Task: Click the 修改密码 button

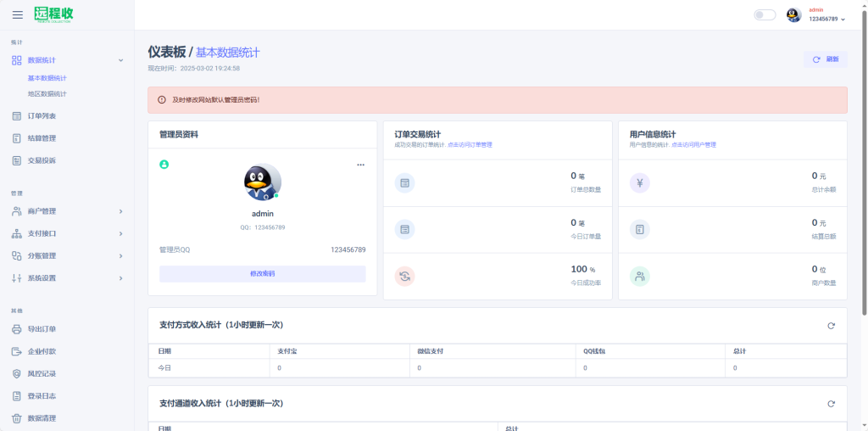Action: (263, 274)
